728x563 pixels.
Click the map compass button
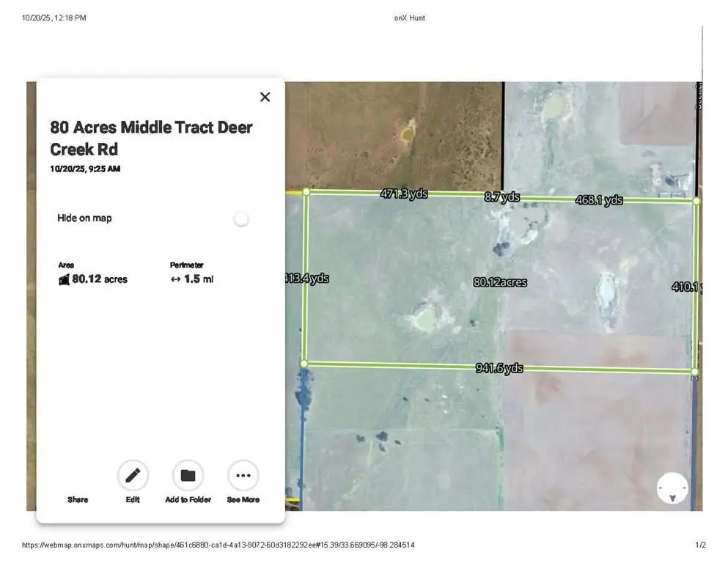click(672, 488)
